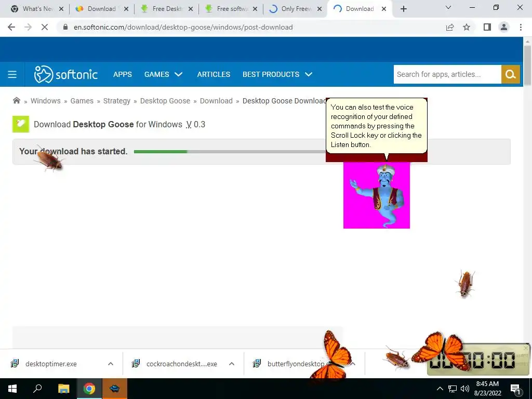
Task: Go to the Strategy breadcrumb link
Action: point(117,101)
